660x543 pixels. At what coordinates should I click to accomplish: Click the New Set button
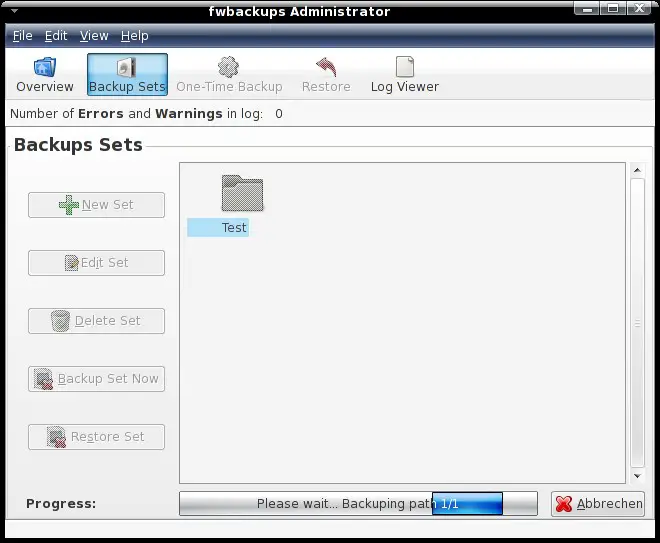96,205
